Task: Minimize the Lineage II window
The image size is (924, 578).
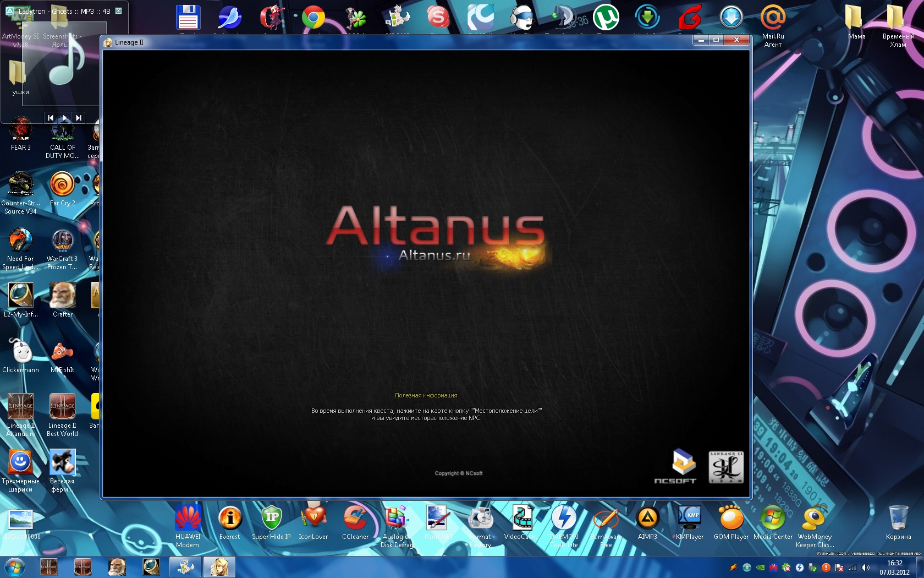Action: [x=701, y=40]
